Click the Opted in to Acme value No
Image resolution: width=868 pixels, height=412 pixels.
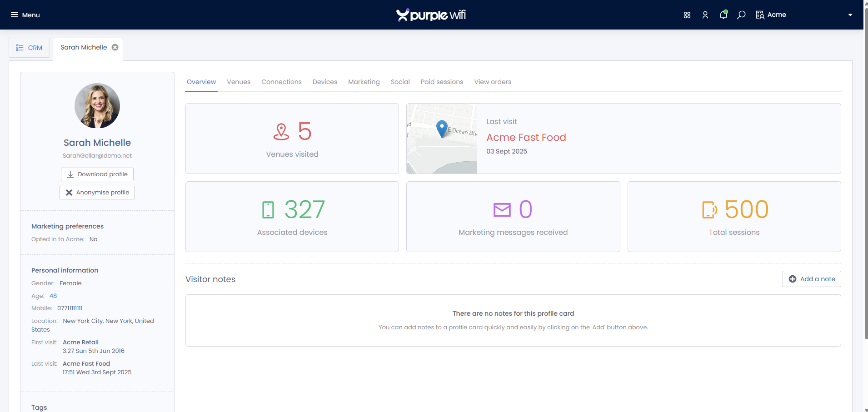click(x=93, y=239)
